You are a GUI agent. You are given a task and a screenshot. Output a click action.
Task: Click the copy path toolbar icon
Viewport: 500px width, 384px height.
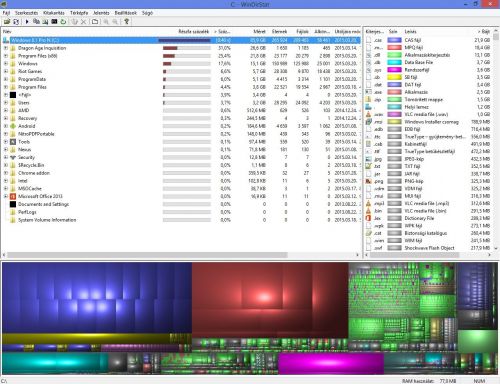[36, 22]
